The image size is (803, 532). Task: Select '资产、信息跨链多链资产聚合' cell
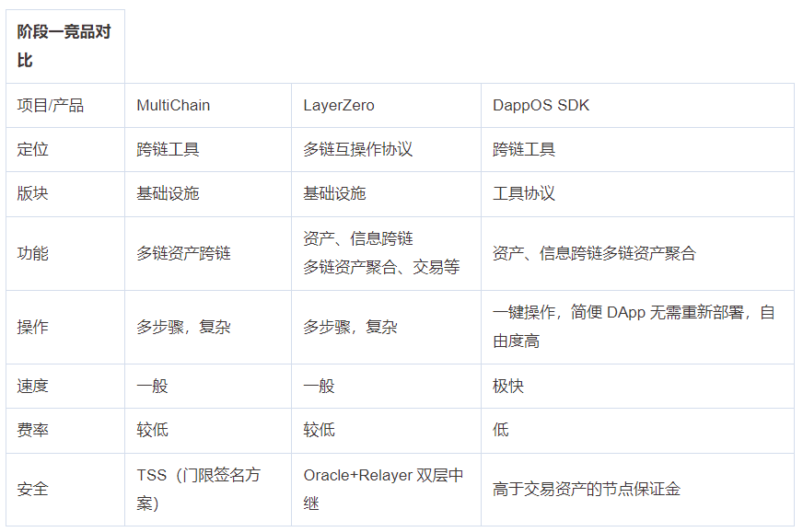(x=637, y=253)
